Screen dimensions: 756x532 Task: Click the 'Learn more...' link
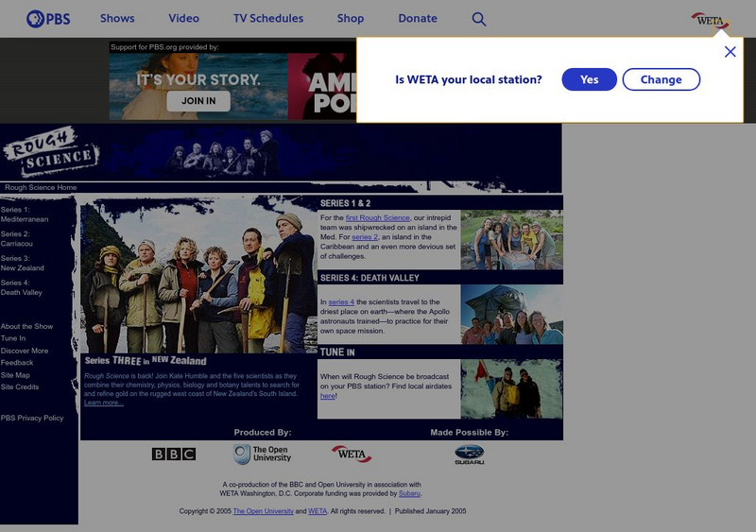104,403
